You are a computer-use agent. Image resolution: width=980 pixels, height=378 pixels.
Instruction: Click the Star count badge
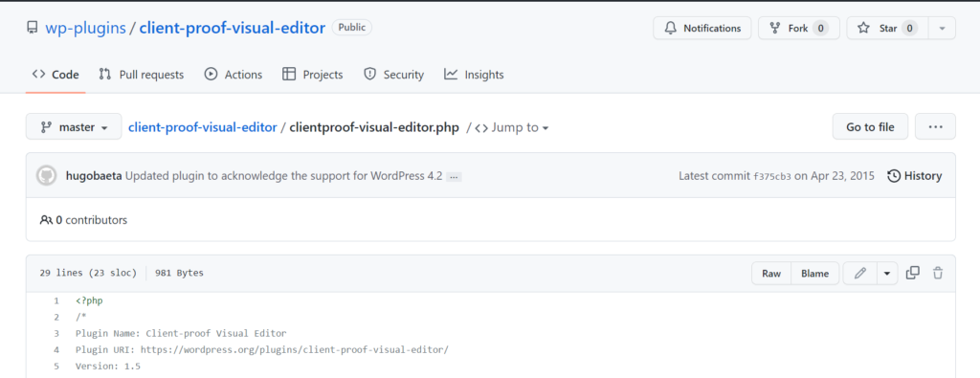[910, 28]
